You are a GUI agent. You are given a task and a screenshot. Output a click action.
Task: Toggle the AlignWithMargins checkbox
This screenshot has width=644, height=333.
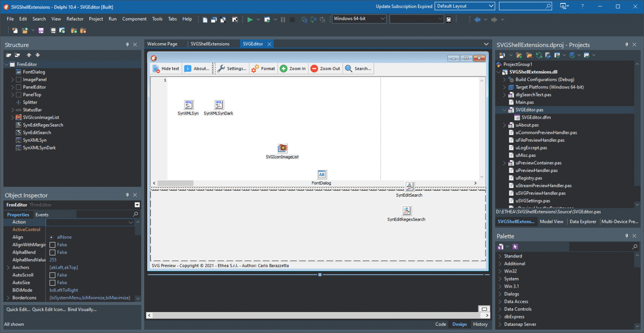point(52,245)
